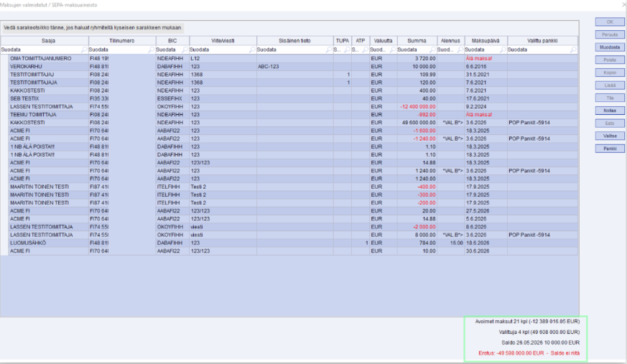Viewport: 627px width, 364px height.
Task: Click the search icon in the Tilinumero filter
Action: pos(151,50)
